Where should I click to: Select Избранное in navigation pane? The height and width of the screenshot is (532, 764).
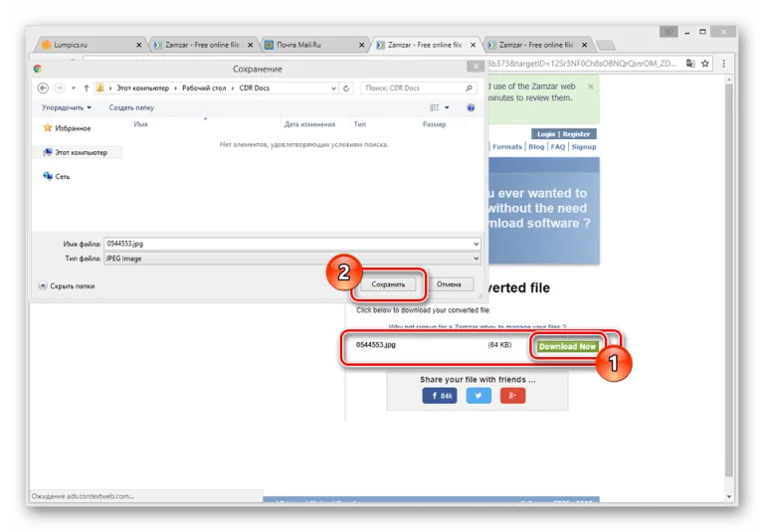click(68, 128)
